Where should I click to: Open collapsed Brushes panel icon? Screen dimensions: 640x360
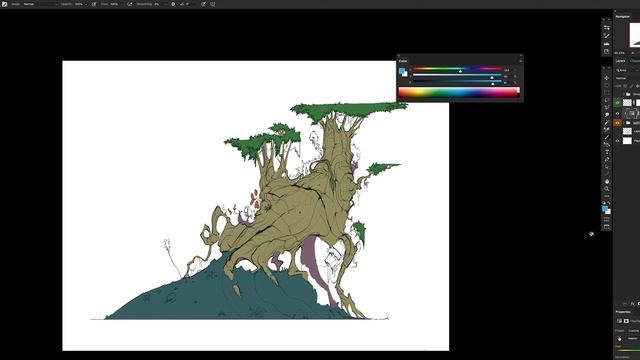(607, 36)
